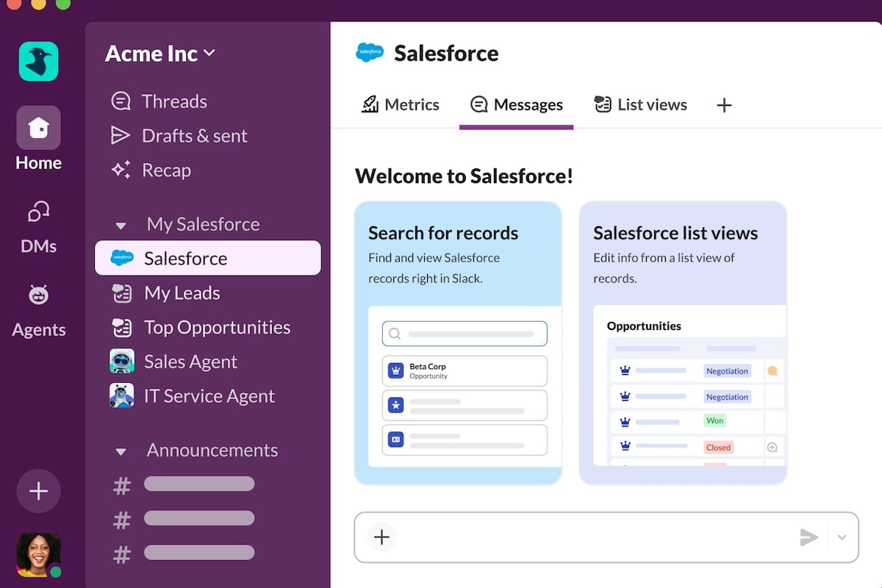Open the Agents icon in left rail

pos(38,295)
